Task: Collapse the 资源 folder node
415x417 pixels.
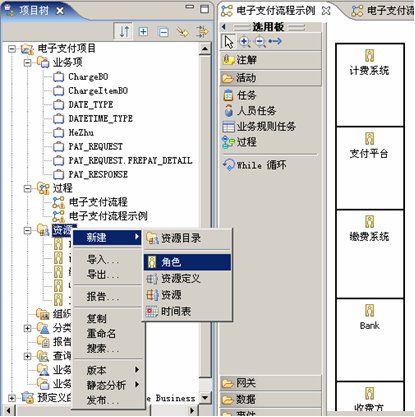Action: point(28,230)
